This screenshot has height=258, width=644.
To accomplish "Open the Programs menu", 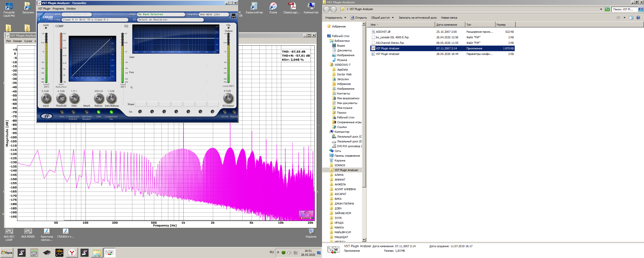I will point(58,9).
